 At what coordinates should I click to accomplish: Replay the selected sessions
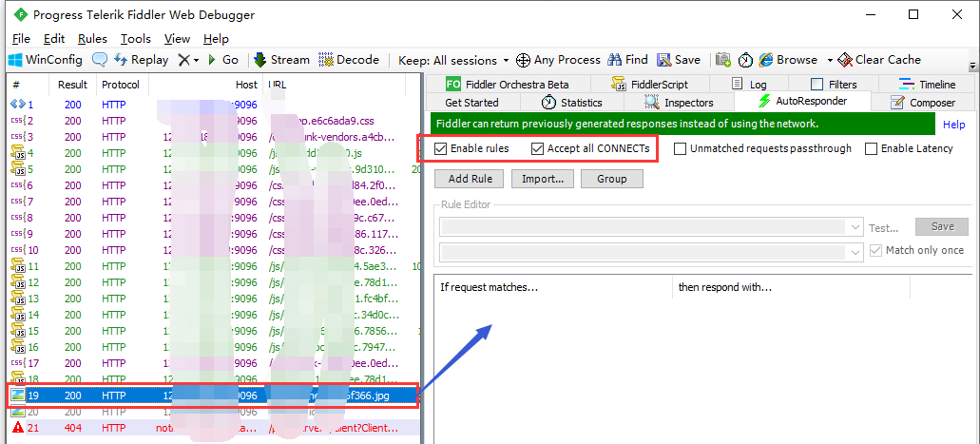[x=142, y=60]
